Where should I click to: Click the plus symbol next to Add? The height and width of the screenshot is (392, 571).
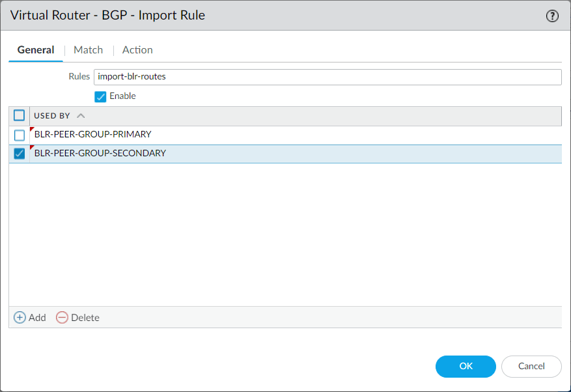pyautogui.click(x=20, y=317)
